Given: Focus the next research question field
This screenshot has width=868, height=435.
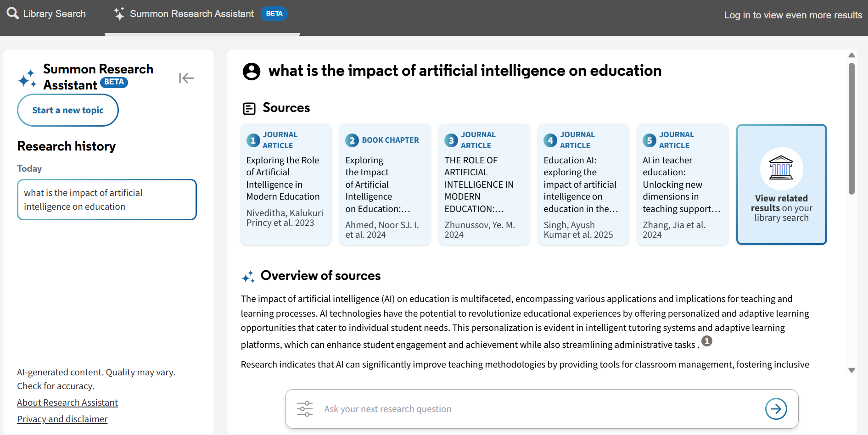Looking at the screenshot, I should coord(537,409).
